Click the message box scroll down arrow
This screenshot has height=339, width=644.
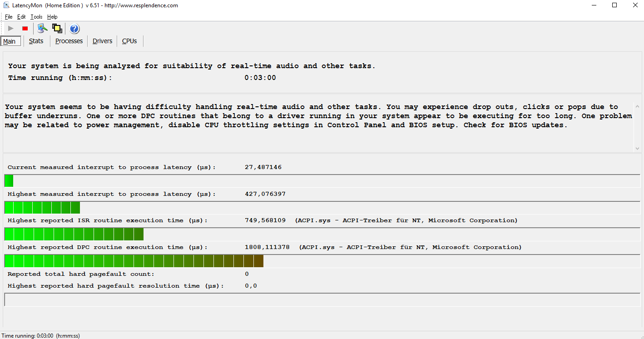(637, 148)
